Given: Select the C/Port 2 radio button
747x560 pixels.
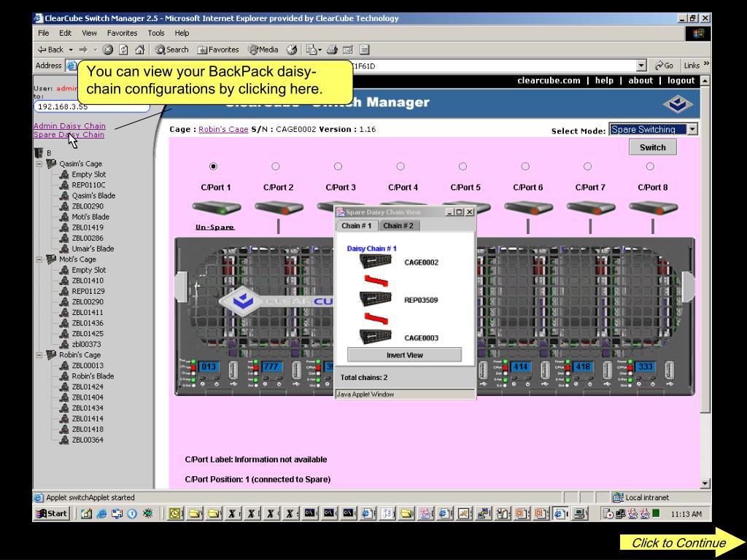Looking at the screenshot, I should coord(275,166).
